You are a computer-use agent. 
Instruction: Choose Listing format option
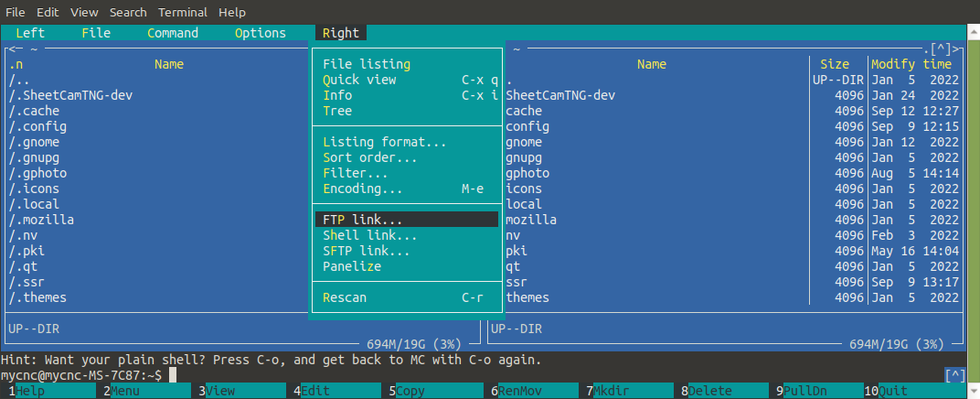click(384, 142)
